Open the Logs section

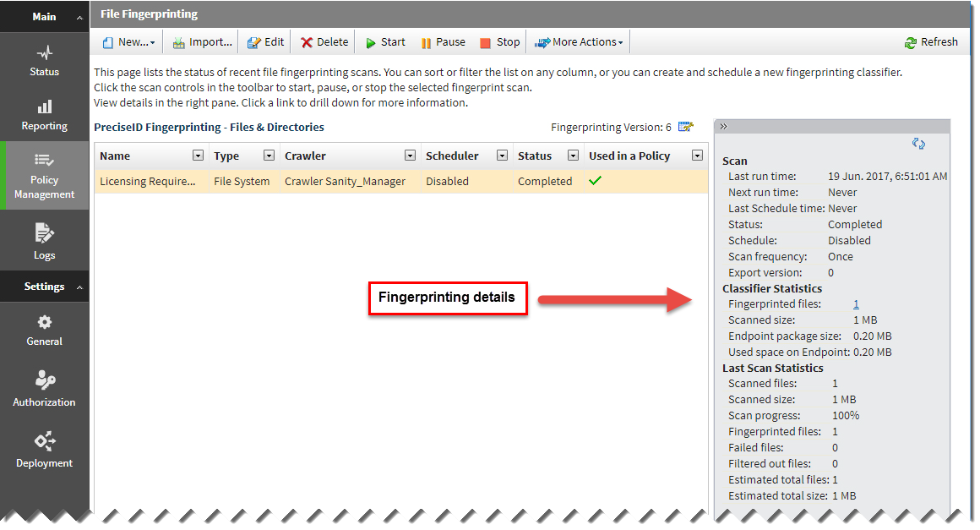(45, 241)
